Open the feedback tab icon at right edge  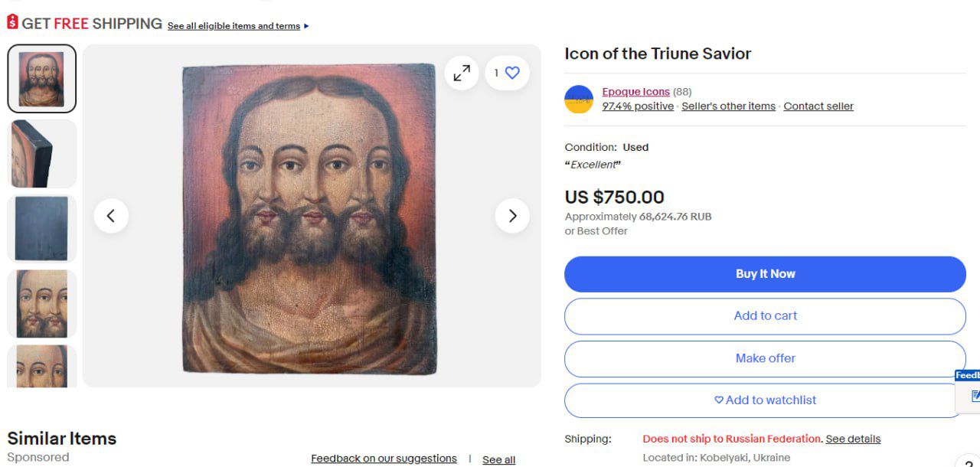tap(975, 396)
